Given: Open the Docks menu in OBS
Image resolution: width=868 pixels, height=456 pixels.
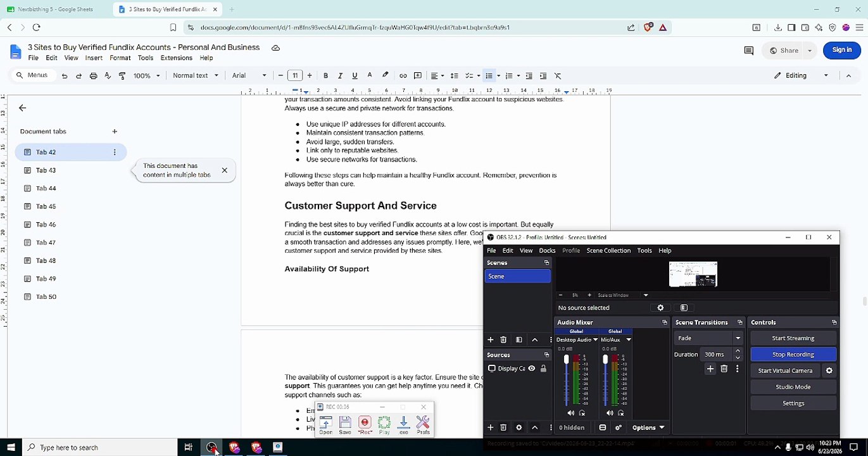Looking at the screenshot, I should point(547,251).
